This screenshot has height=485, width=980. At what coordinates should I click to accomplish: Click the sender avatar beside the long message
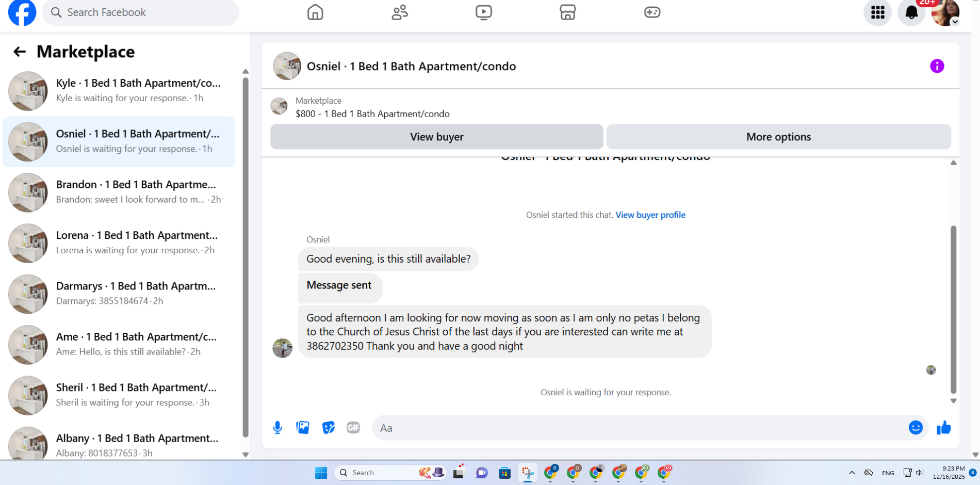pos(283,348)
